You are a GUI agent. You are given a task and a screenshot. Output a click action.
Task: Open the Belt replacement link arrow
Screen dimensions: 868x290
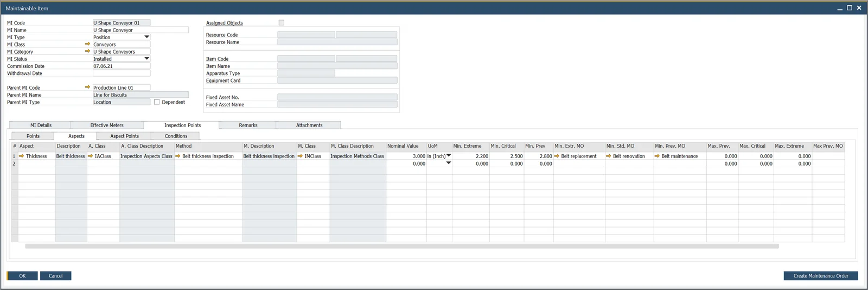tap(557, 156)
